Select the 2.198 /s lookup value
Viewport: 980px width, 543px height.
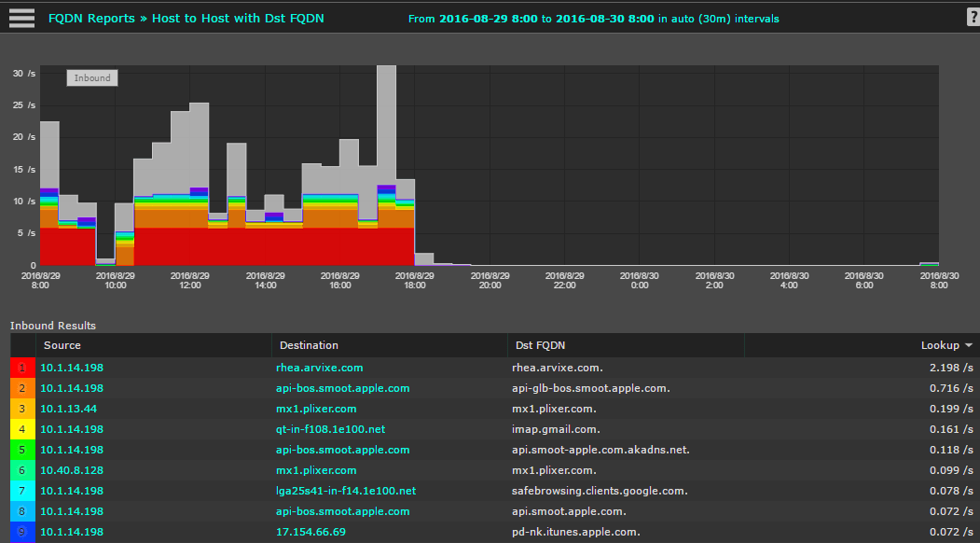[x=952, y=368]
